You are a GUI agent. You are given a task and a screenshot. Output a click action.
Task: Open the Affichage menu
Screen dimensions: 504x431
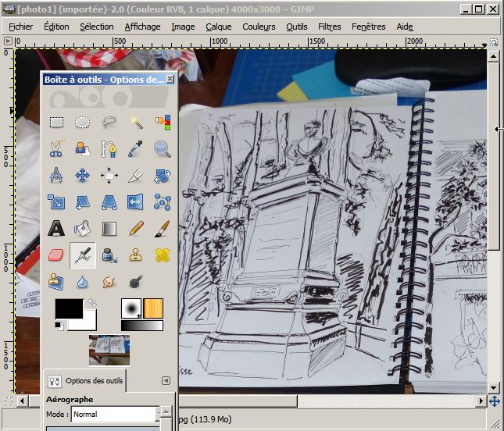point(142,27)
